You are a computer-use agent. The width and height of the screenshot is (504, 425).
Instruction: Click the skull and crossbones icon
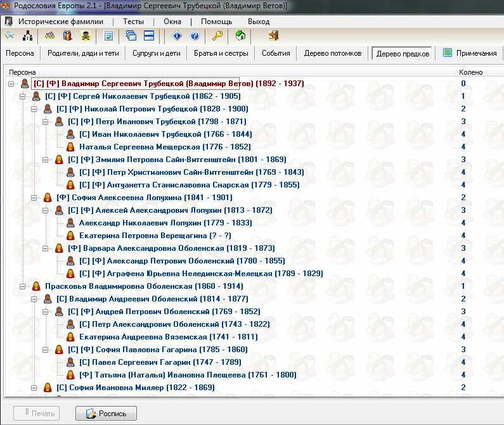tap(86, 35)
